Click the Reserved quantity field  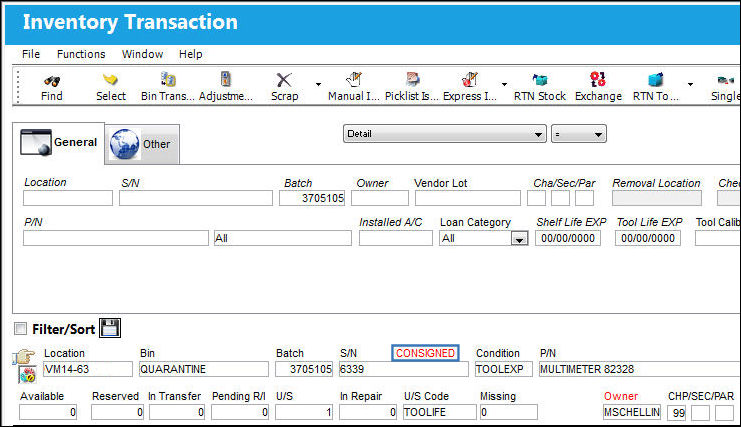(x=117, y=412)
